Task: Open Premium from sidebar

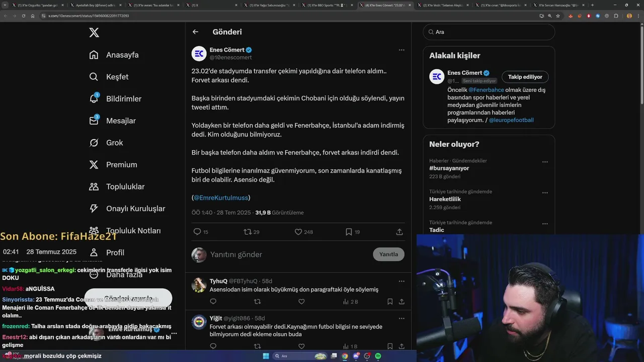Action: pyautogui.click(x=121, y=165)
